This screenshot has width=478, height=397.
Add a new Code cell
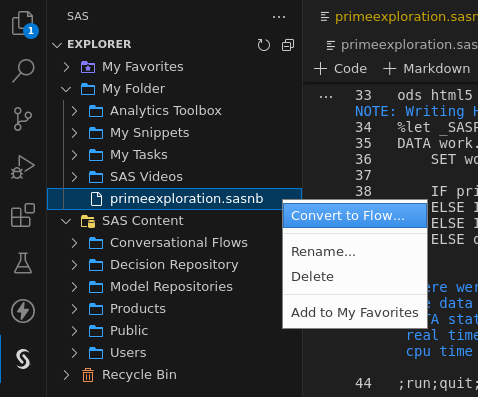(x=340, y=69)
